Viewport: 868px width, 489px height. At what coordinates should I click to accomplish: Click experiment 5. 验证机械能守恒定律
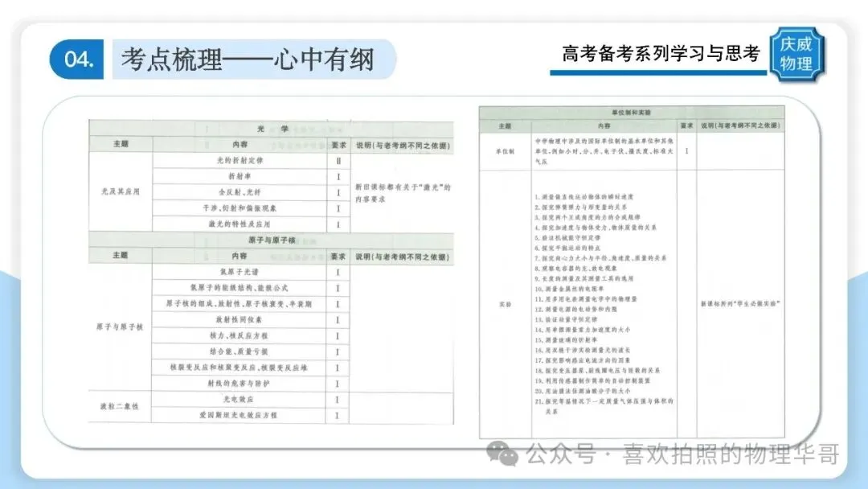tap(567, 237)
